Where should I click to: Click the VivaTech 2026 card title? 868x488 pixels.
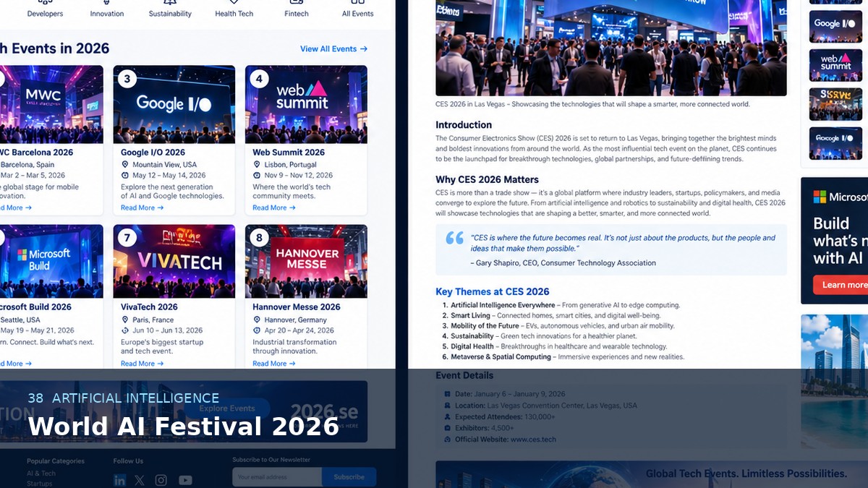(149, 307)
